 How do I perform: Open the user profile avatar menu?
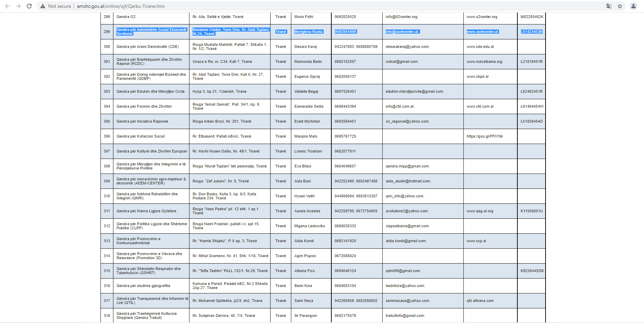(x=633, y=6)
